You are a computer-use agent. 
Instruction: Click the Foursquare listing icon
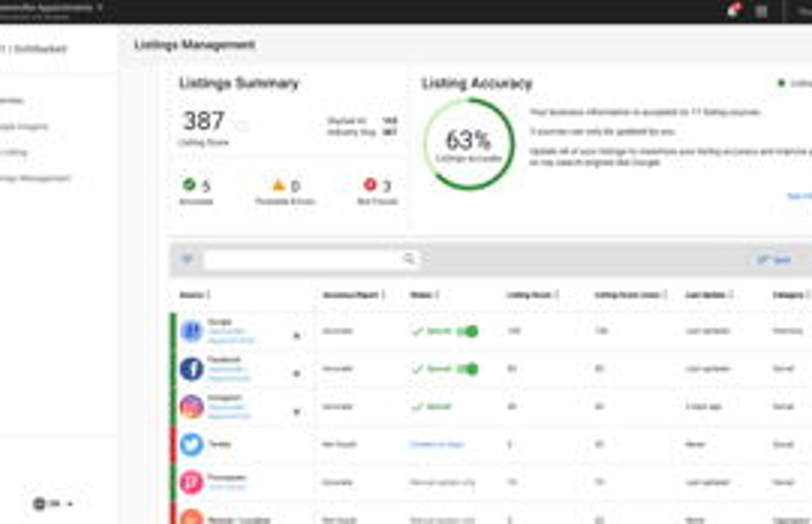point(192,482)
